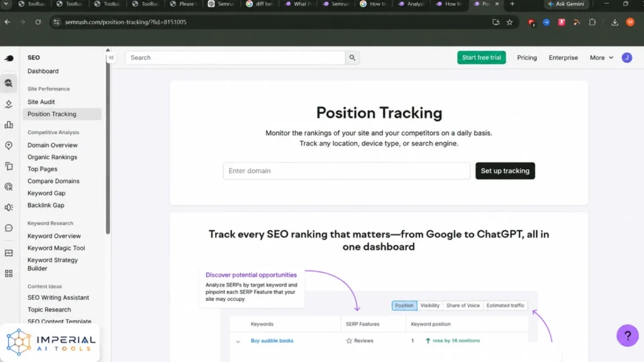The width and height of the screenshot is (644, 362).
Task: Go back to the previous browser page
Action: (8, 22)
